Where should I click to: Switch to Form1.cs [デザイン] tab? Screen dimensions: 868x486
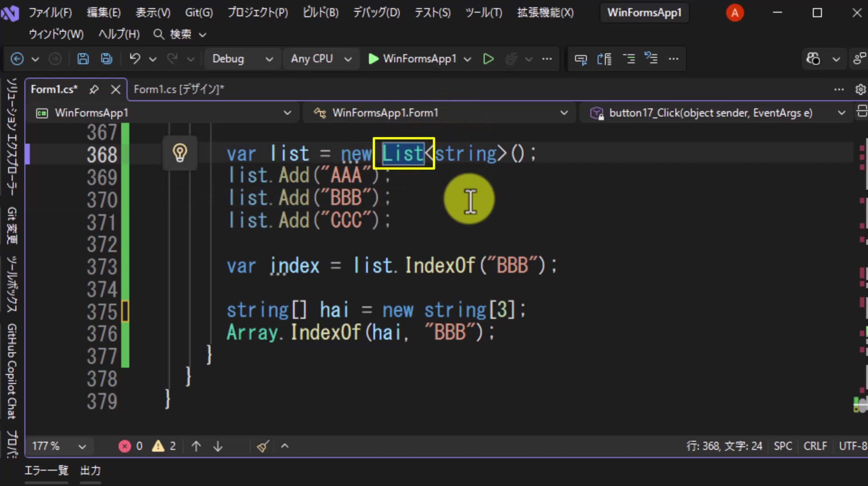(179, 89)
